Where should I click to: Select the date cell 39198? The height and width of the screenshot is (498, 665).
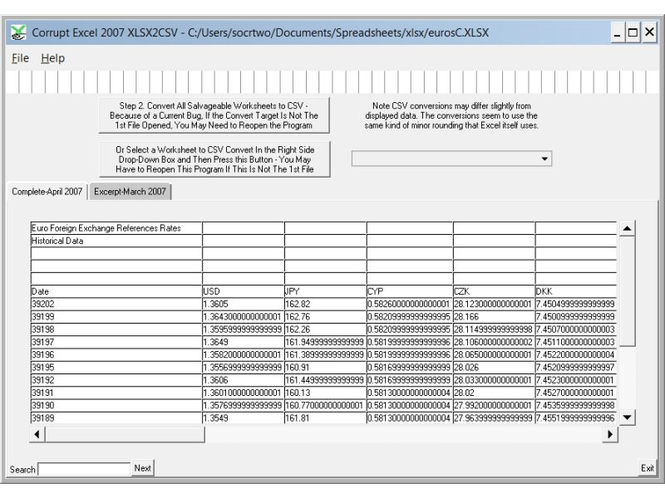coord(116,330)
